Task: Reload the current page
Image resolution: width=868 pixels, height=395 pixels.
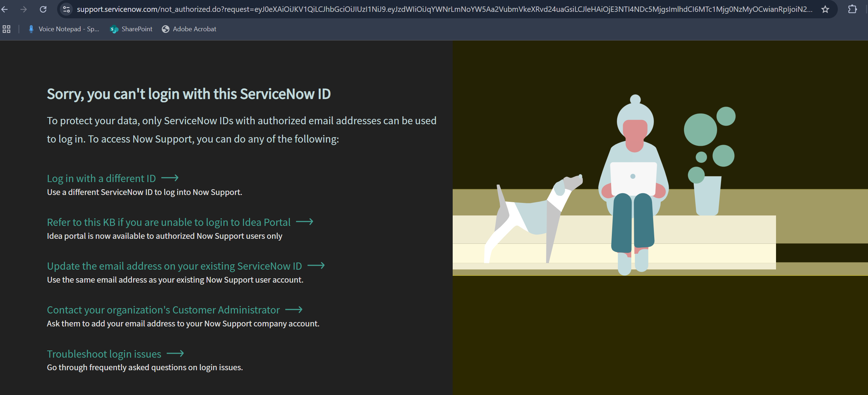Action: [43, 9]
